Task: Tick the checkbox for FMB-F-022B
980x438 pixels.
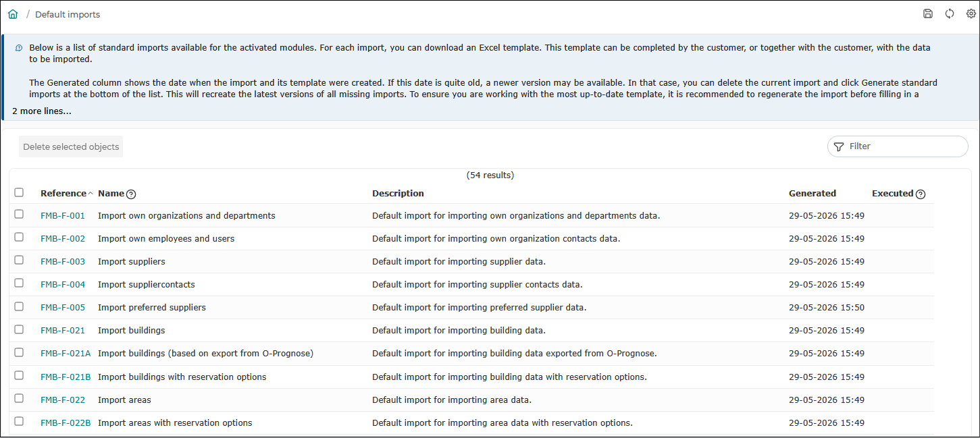Action: click(x=19, y=421)
